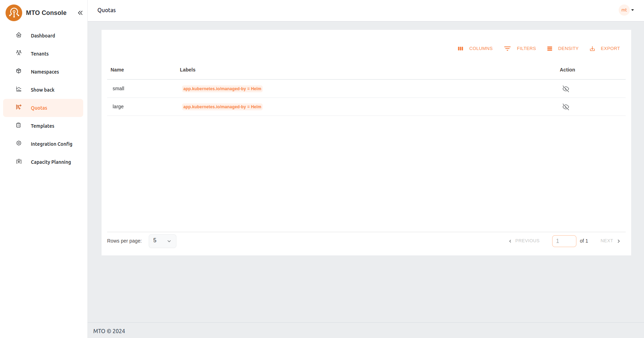The height and width of the screenshot is (338, 644).
Task: Open the Filters panel
Action: pyautogui.click(x=520, y=49)
